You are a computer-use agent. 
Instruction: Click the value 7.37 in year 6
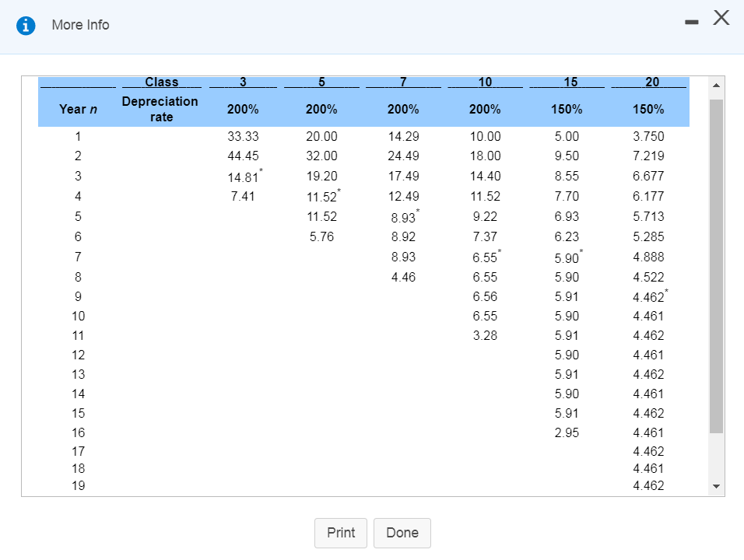coord(485,236)
